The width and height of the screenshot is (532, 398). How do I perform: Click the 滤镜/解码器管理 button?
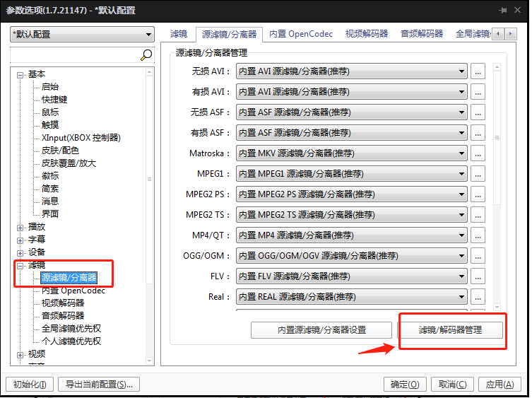[x=451, y=330]
